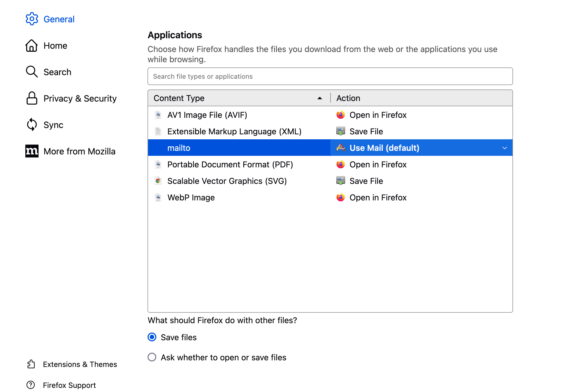Click the XML file type icon
Screen dimensions: 573x392
(158, 131)
